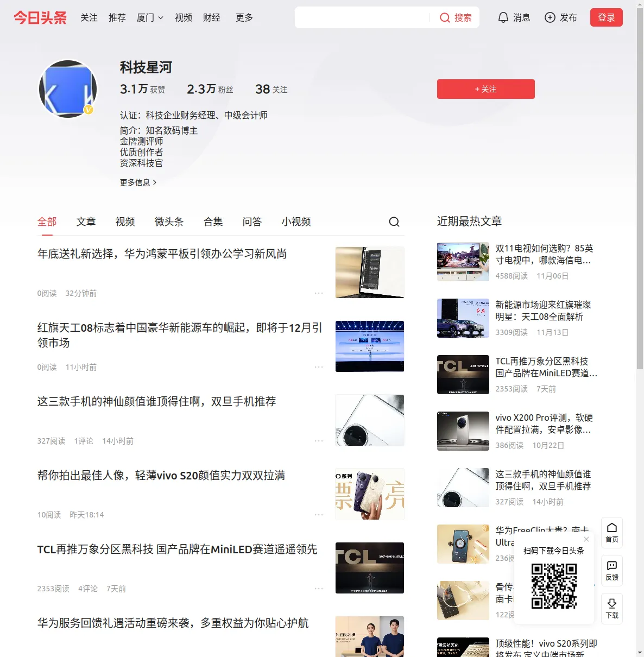Open hot article TCL再推万象分区黑科技

546,367
